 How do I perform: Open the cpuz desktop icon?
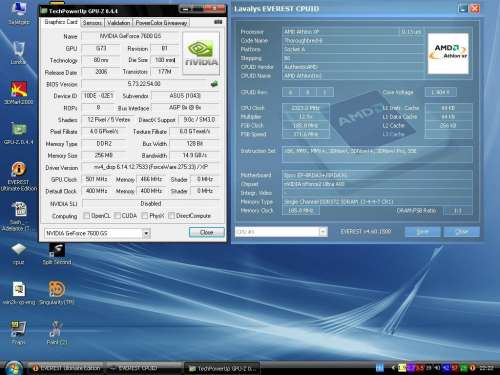pyautogui.click(x=19, y=253)
